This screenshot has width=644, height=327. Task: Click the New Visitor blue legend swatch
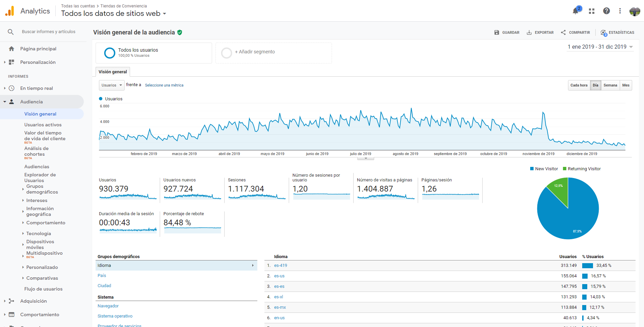[532, 169]
